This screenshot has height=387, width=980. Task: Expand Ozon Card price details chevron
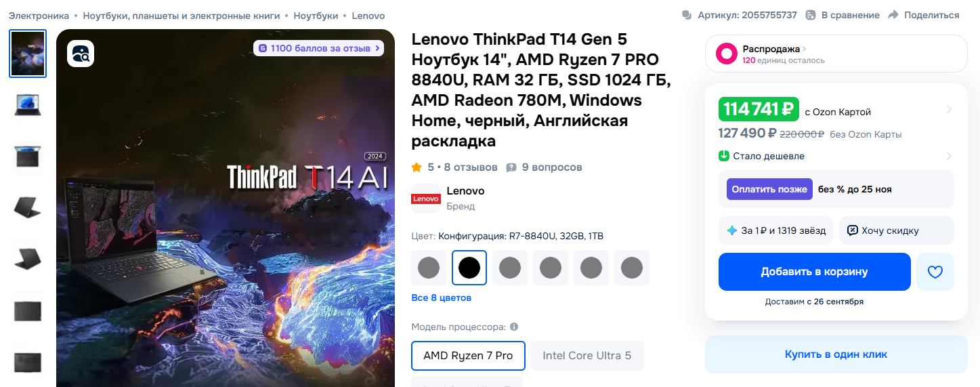pos(949,109)
